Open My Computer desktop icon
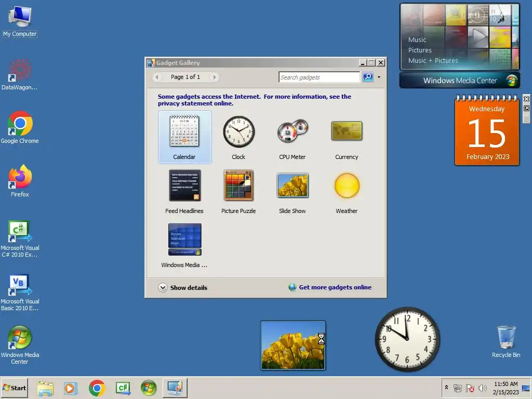 20,21
